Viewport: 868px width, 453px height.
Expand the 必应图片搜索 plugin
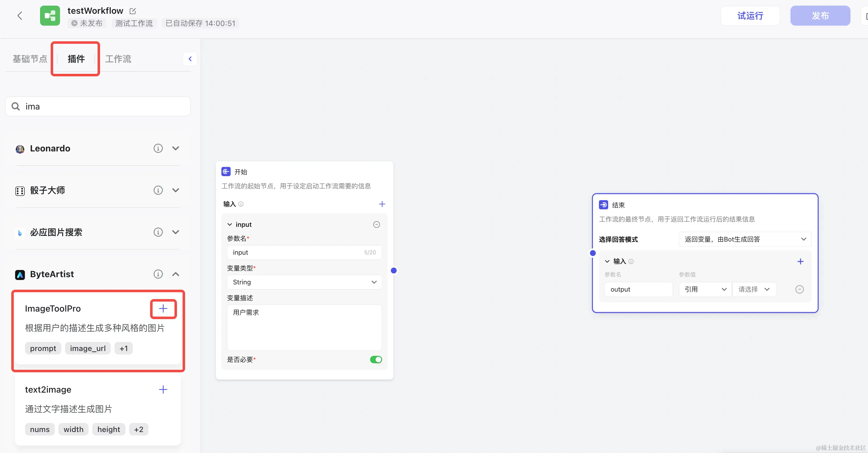175,232
